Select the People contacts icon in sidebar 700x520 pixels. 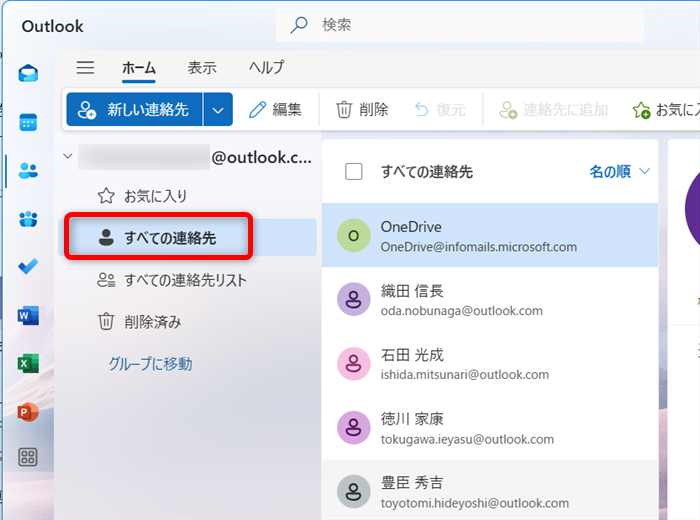click(28, 171)
